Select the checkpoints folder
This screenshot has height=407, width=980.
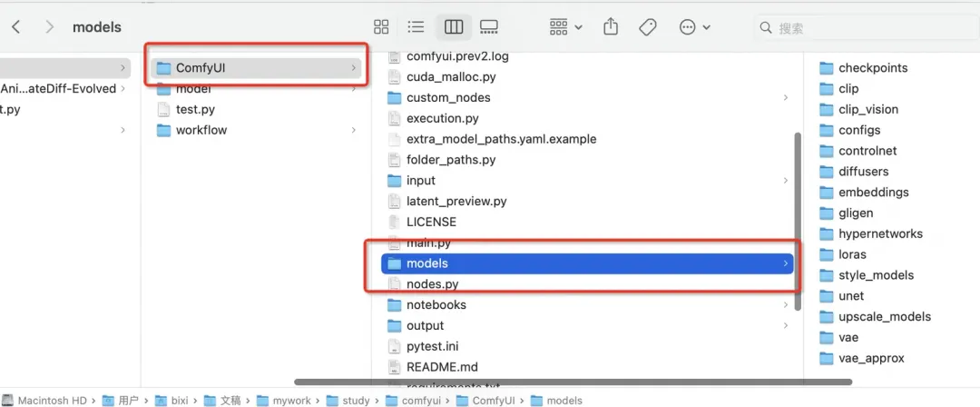pos(872,68)
